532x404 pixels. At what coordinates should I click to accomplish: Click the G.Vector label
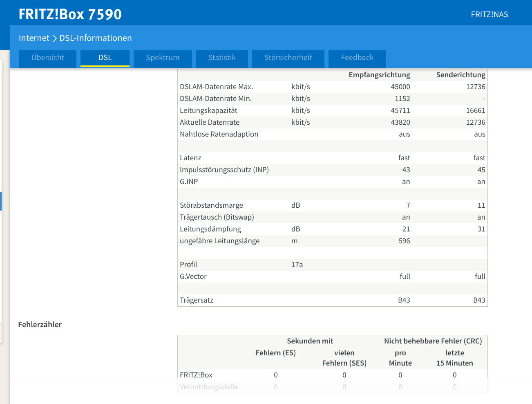193,276
